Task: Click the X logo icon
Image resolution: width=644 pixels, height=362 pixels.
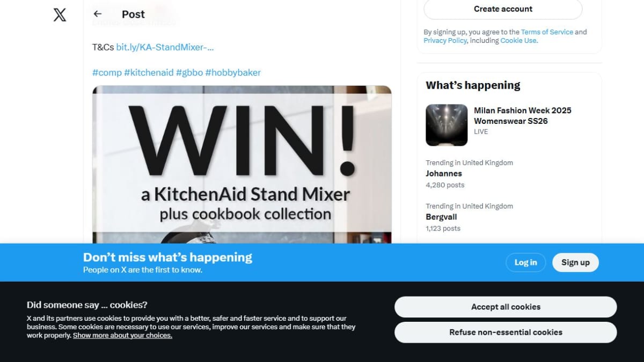Action: click(x=60, y=15)
